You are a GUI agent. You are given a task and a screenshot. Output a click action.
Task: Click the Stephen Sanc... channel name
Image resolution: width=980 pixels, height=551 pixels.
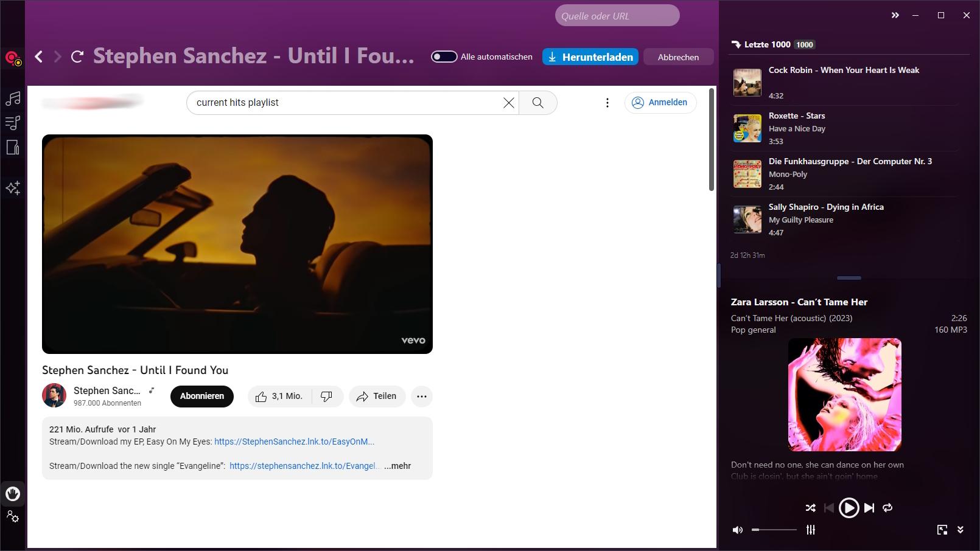point(107,391)
